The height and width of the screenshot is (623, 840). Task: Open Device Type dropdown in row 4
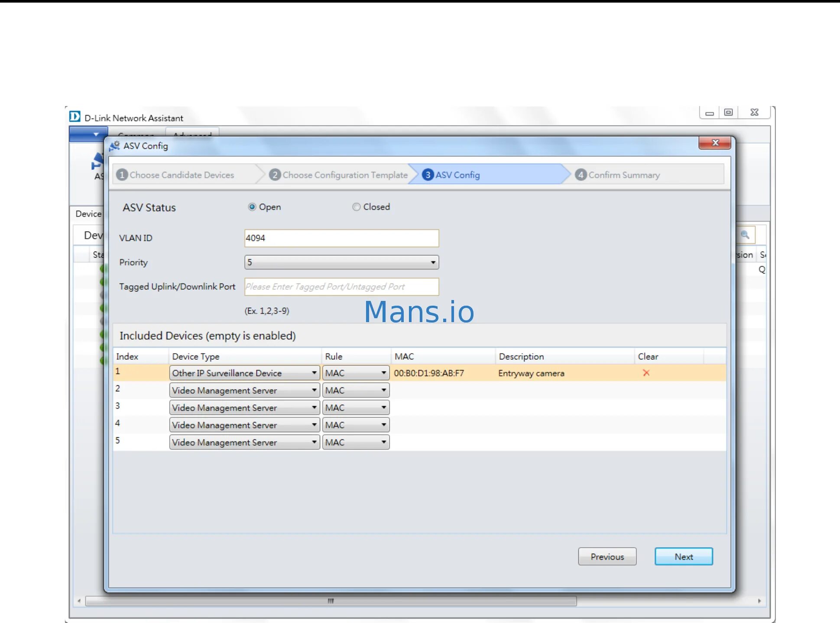(244, 425)
